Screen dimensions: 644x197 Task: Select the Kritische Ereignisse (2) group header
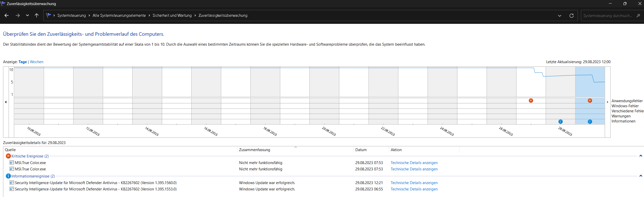[x=30, y=156]
